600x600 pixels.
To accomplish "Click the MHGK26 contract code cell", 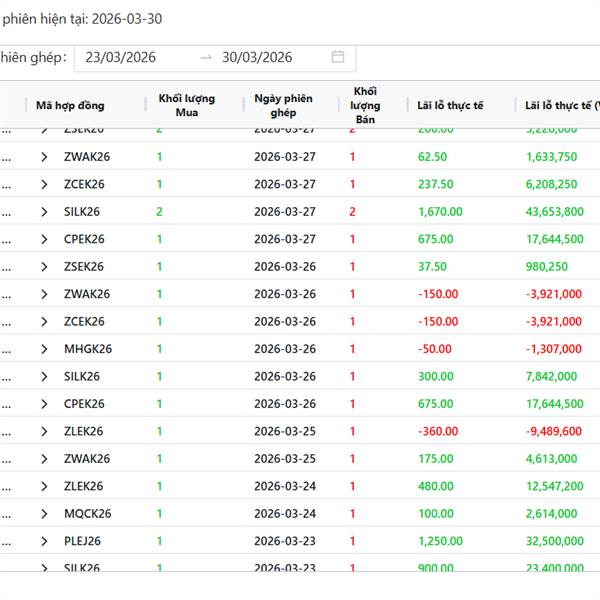I will tap(87, 349).
